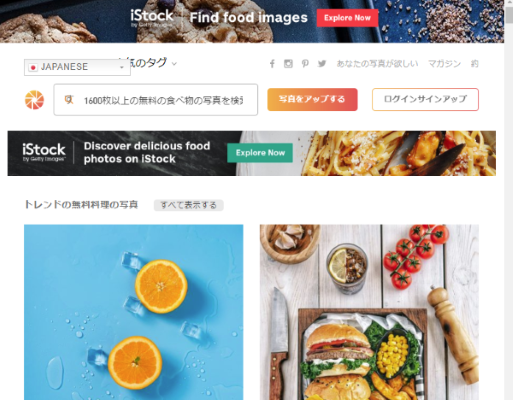
Task: Click the red Explore Now button
Action: (347, 18)
